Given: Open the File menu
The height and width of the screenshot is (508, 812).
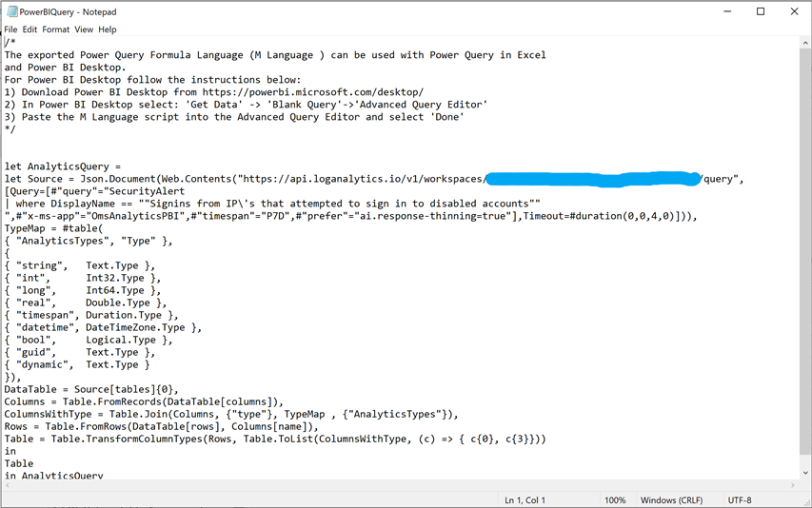Looking at the screenshot, I should tap(10, 29).
